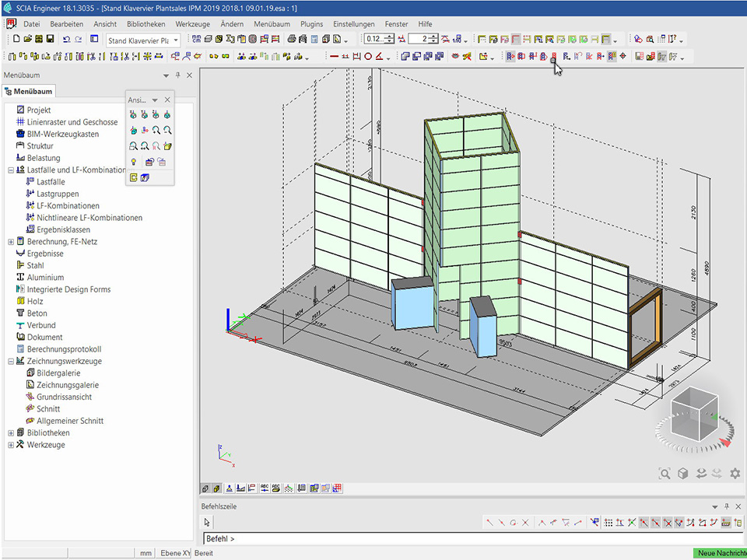Open the Bibliotheken menu
The width and height of the screenshot is (747, 560).
click(x=146, y=24)
